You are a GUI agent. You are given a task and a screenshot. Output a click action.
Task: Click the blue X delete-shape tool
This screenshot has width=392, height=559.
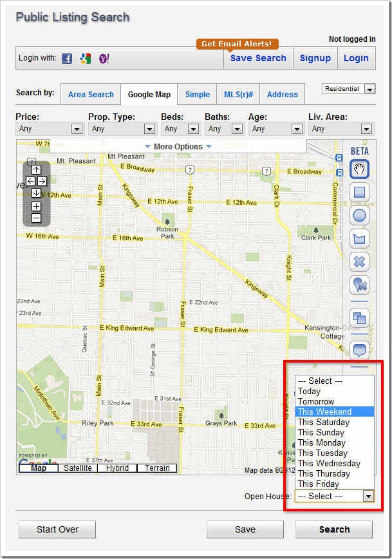coord(359,262)
